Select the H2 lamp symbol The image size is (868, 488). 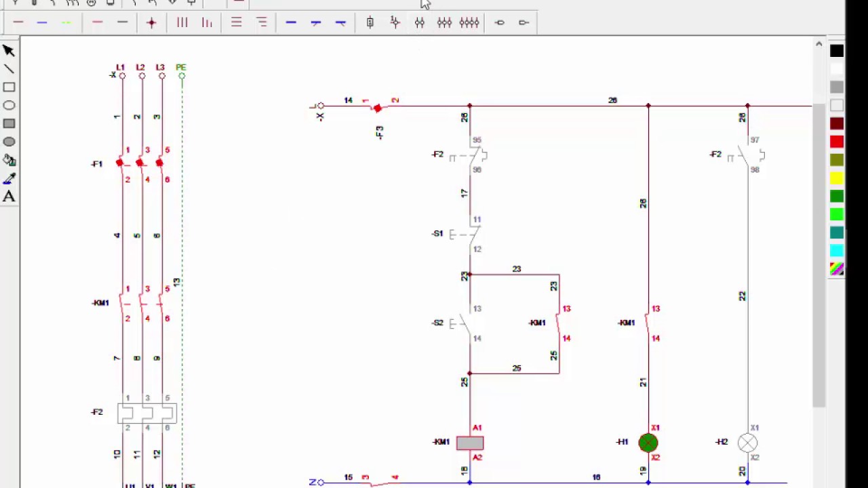click(747, 443)
